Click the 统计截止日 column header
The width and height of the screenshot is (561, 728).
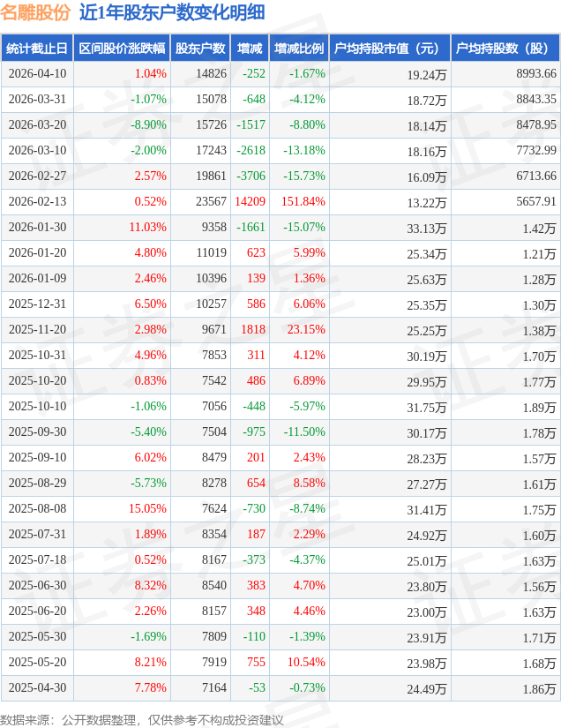pyautogui.click(x=37, y=48)
